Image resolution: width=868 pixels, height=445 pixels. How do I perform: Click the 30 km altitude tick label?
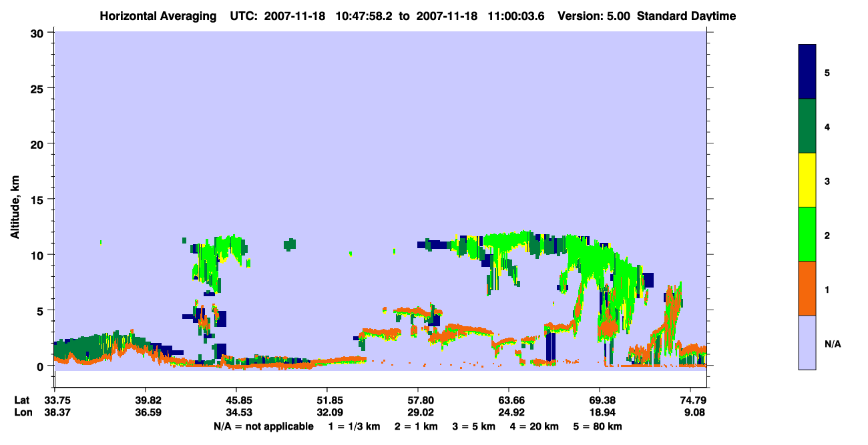37,33
